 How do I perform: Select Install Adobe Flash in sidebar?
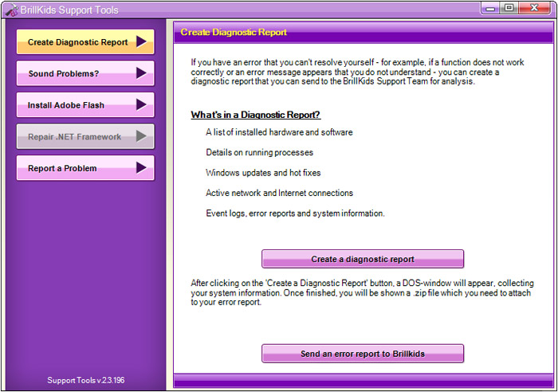[x=85, y=105]
